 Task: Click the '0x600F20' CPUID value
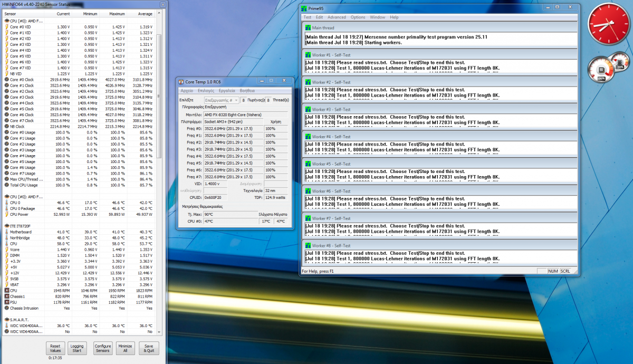(x=215, y=197)
